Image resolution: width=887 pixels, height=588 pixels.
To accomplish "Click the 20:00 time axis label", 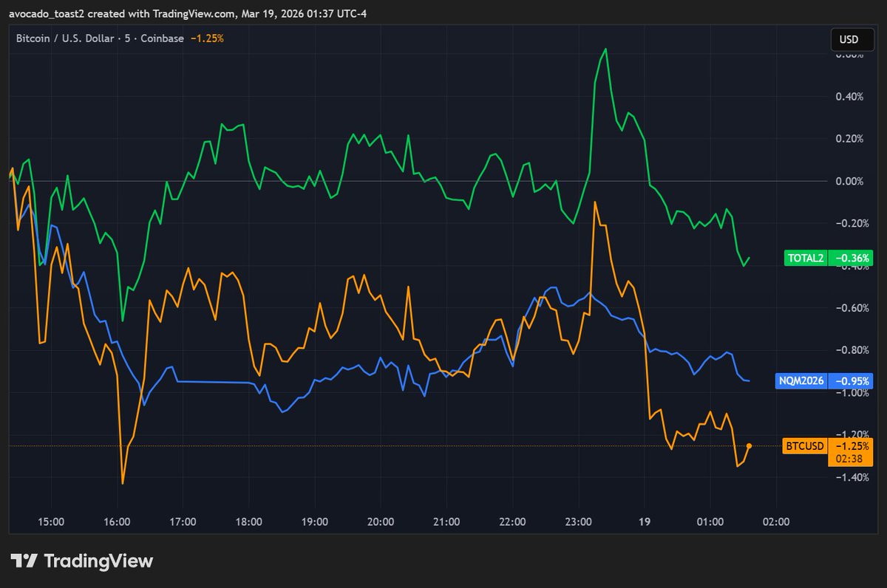I will [x=381, y=522].
